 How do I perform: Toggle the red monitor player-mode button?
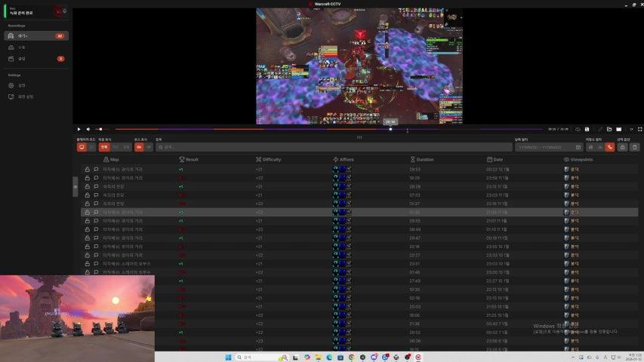coord(82,147)
